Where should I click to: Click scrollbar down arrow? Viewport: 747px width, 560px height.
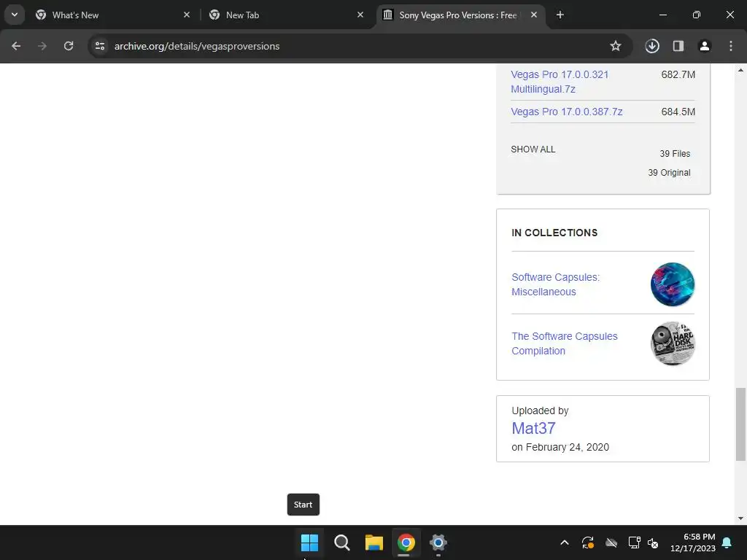(x=740, y=518)
